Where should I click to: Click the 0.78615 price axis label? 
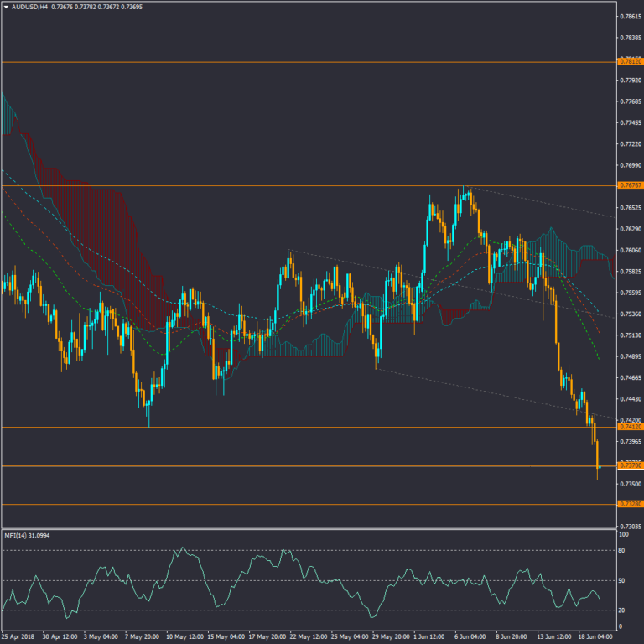click(x=631, y=17)
